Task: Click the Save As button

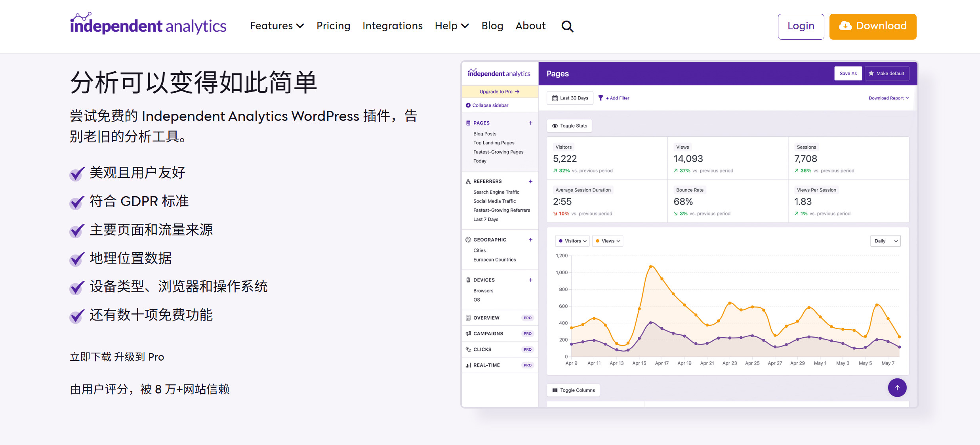Action: click(x=848, y=73)
